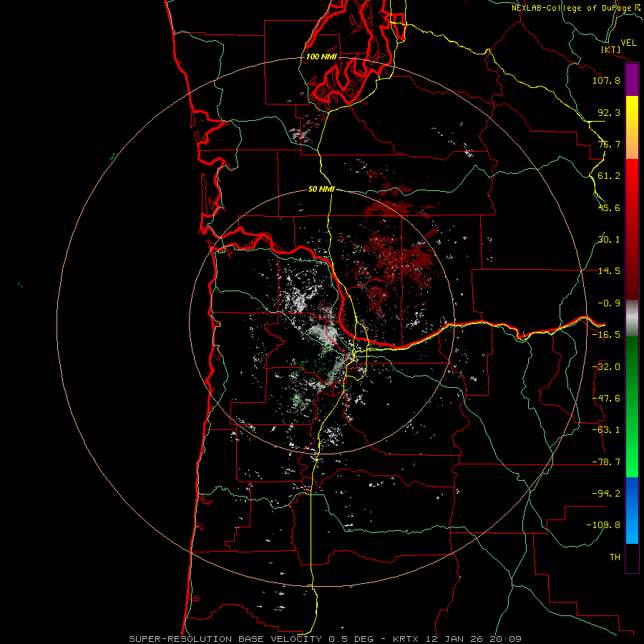Screen dimensions: 644x644
Task: Click the Super-Resolution Base Velocity caption
Action: click(x=326, y=639)
